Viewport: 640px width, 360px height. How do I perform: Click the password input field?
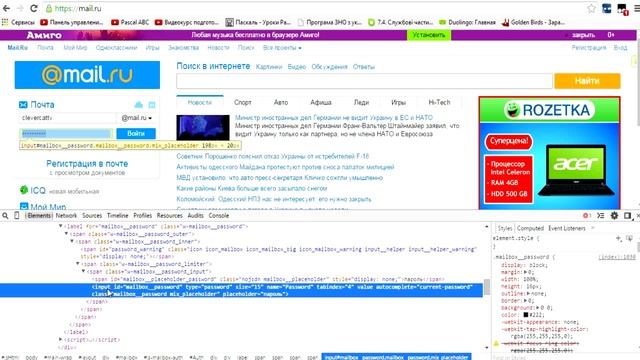(x=67, y=133)
